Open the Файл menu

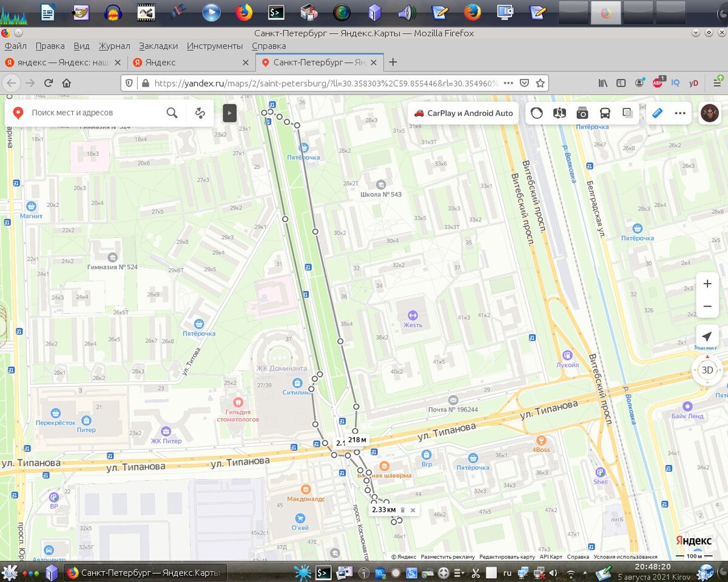15,46
